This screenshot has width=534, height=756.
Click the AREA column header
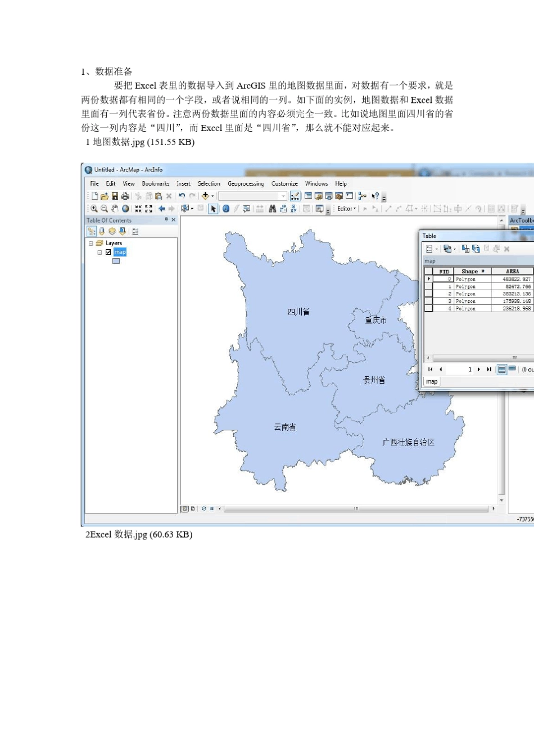click(512, 271)
